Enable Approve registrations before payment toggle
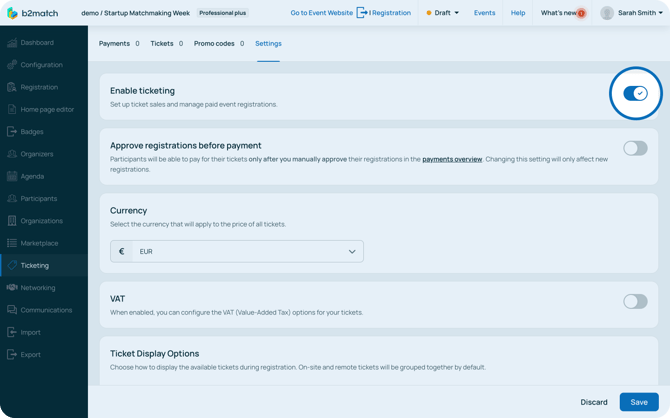Viewport: 670px width, 418px height. (635, 148)
